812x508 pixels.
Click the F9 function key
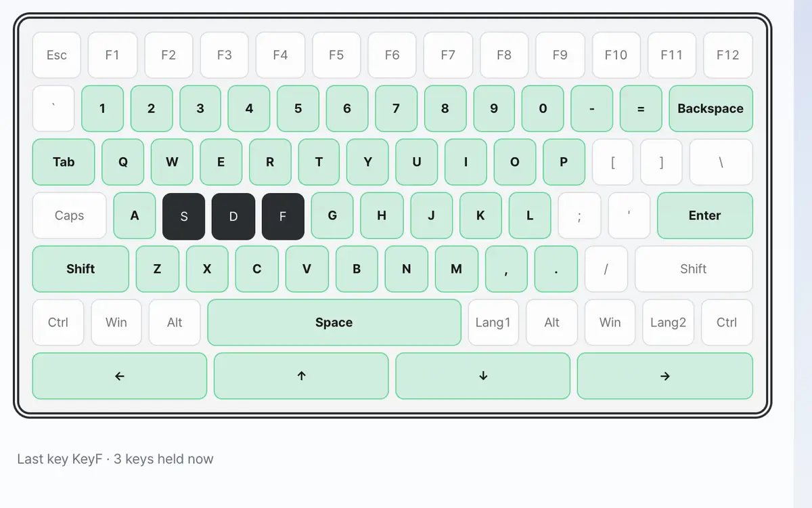coord(560,55)
